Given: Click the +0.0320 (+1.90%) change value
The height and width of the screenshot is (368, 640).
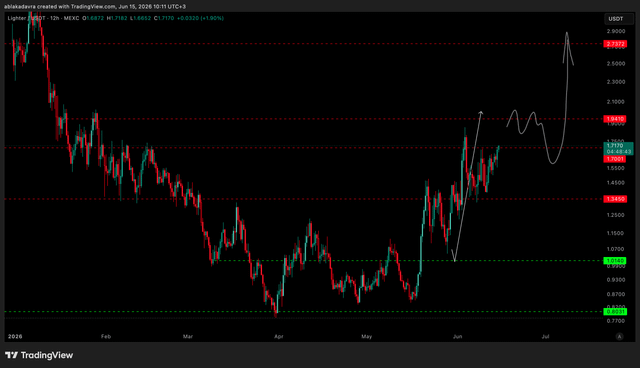Looking at the screenshot, I should [200, 18].
